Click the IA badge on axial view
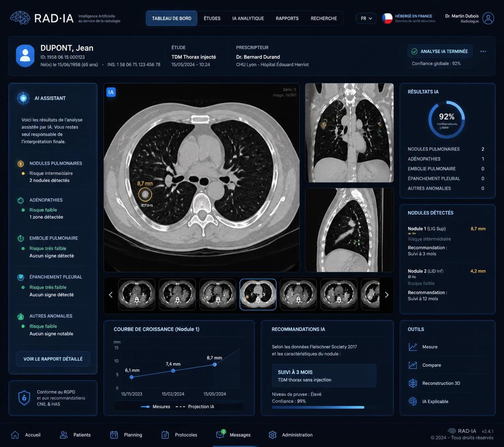Image resolution: width=504 pixels, height=447 pixels. point(111,92)
